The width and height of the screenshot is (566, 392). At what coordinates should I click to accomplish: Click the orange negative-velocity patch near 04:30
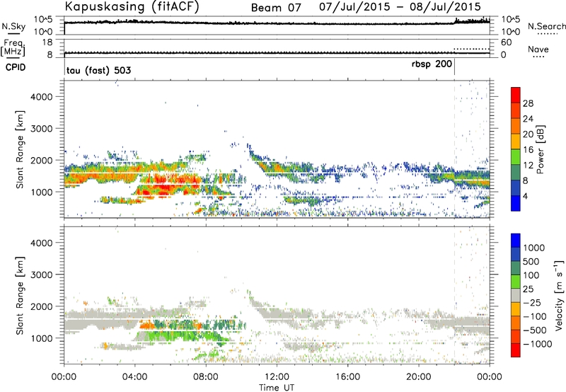pyautogui.click(x=146, y=325)
